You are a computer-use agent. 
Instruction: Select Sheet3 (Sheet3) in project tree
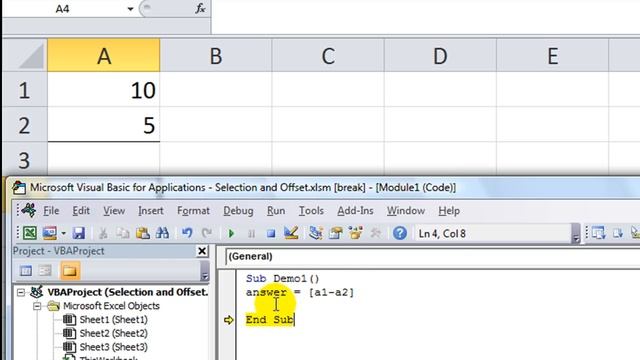coord(113,347)
